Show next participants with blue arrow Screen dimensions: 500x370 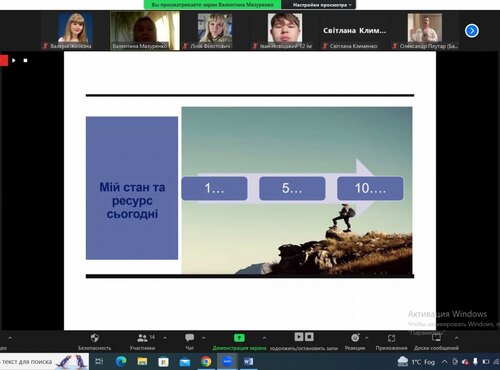click(472, 31)
